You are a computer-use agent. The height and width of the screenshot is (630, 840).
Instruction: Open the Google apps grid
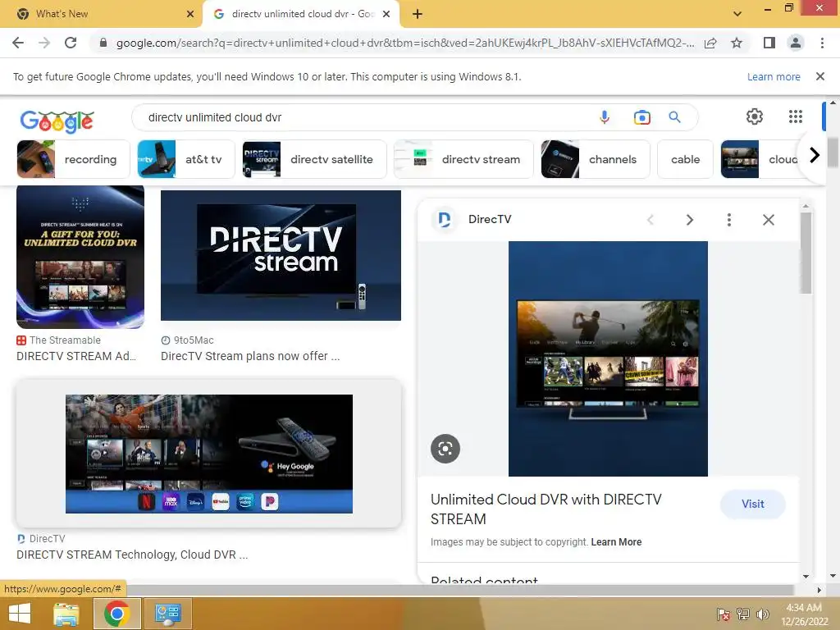point(796,116)
